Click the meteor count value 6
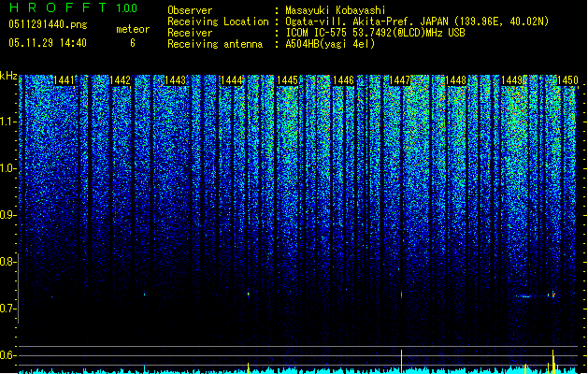The image size is (588, 374). click(x=133, y=43)
